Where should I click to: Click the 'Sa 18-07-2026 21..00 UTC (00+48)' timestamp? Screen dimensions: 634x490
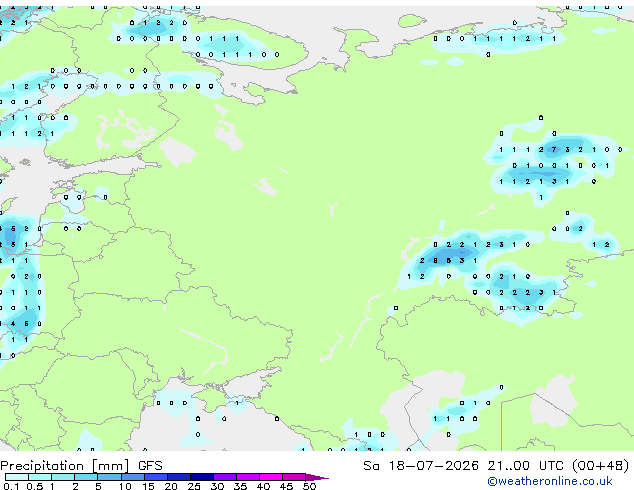496,466
